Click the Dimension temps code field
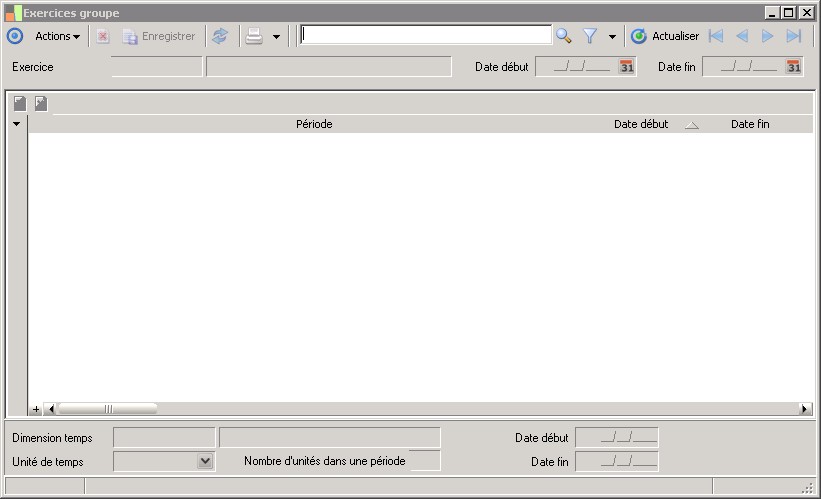Image resolution: width=821 pixels, height=499 pixels. coord(164,437)
